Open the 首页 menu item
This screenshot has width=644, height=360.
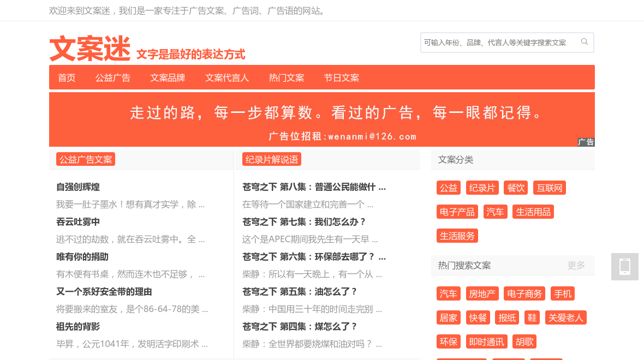click(x=67, y=77)
